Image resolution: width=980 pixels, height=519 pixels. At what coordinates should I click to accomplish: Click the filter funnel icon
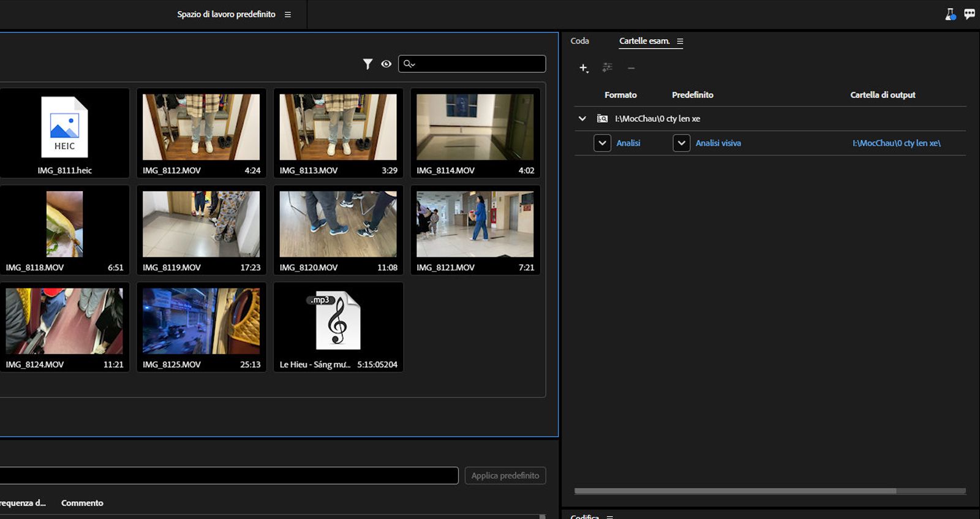367,64
